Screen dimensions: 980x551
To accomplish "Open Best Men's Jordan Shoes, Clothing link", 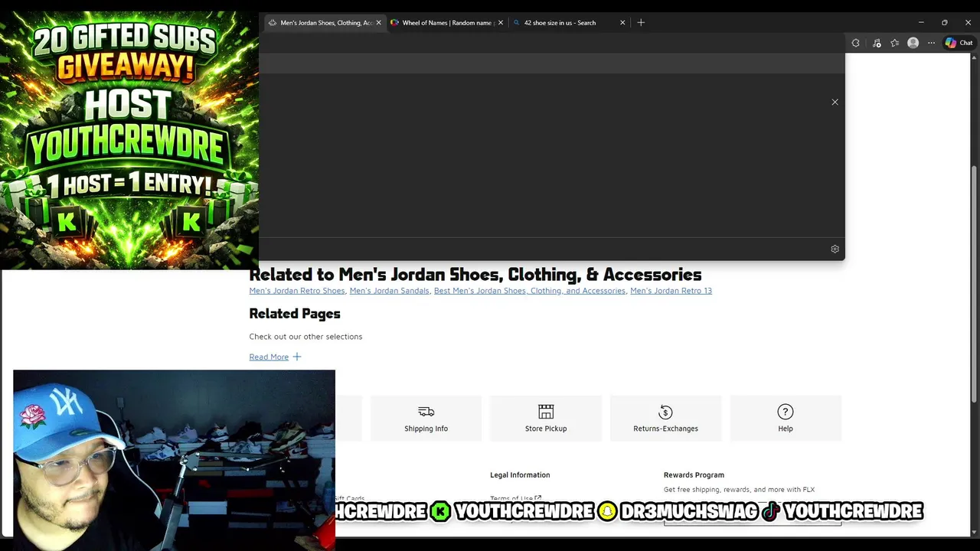I will coord(530,291).
